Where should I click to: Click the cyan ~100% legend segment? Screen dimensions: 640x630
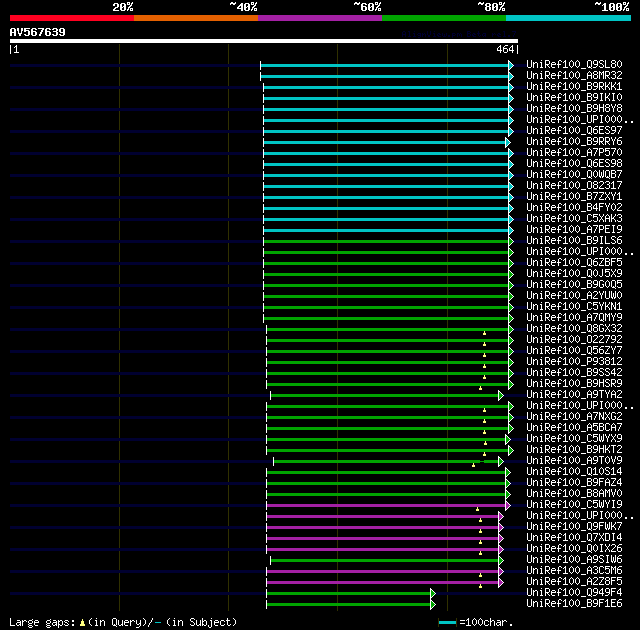(568, 18)
